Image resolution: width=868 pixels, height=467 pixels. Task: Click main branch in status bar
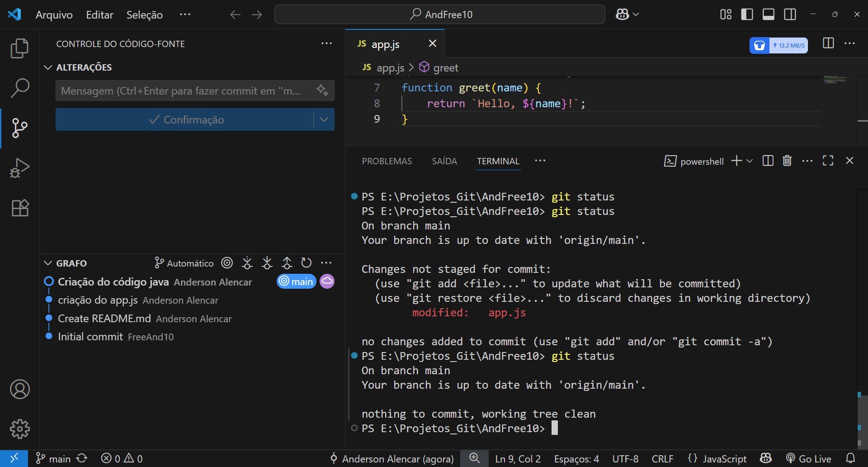click(53, 459)
